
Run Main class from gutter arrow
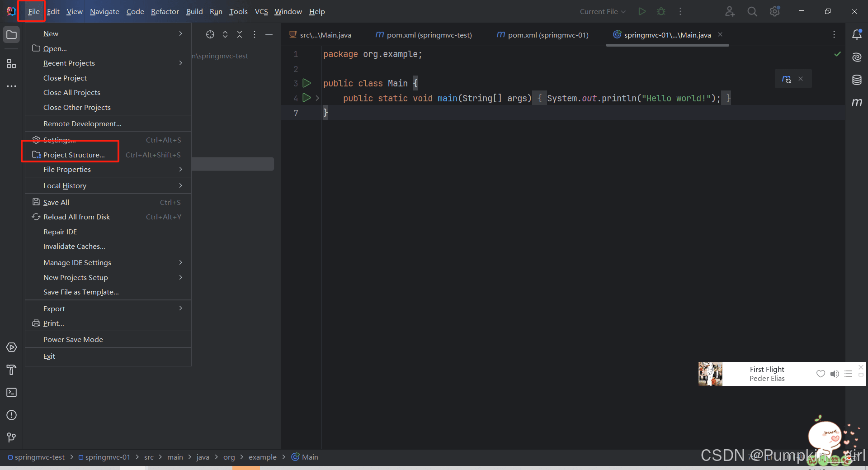tap(307, 83)
